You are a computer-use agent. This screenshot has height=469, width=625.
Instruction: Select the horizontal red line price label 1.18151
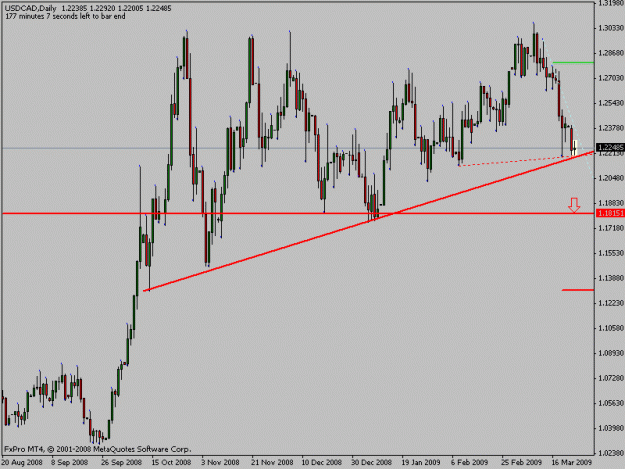(x=610, y=214)
